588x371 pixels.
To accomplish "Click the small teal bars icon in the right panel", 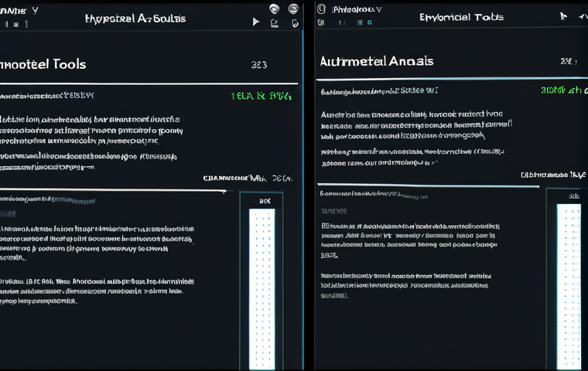I will [x=360, y=22].
